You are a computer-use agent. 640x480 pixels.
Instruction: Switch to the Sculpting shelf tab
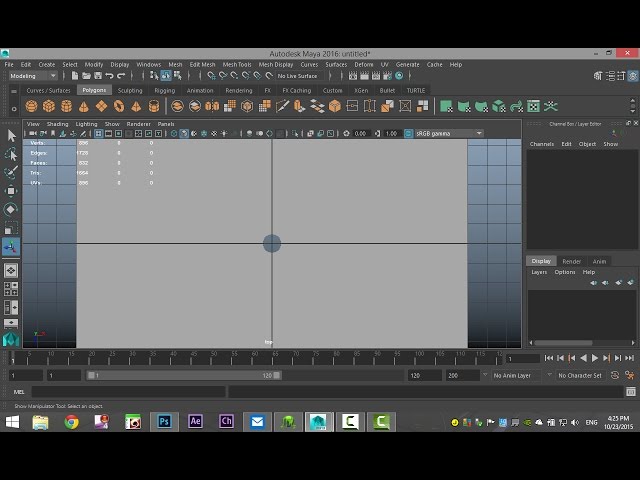coord(130,90)
